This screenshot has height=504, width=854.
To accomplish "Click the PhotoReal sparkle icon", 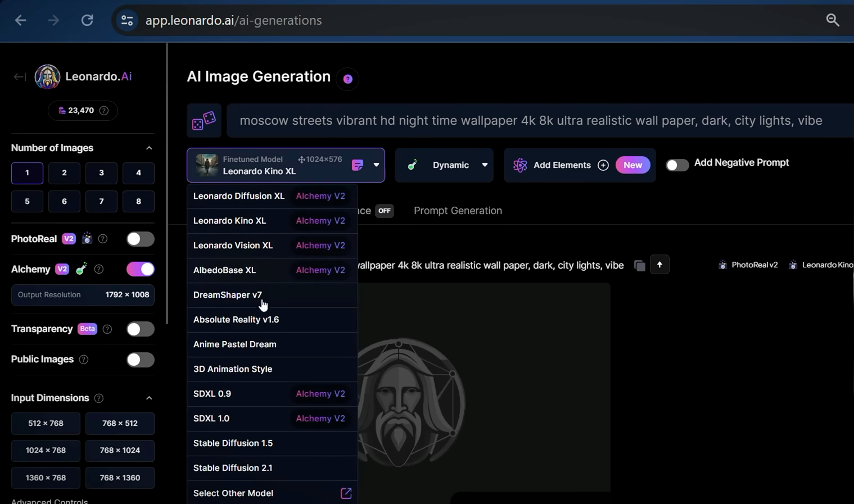I will 87,239.
